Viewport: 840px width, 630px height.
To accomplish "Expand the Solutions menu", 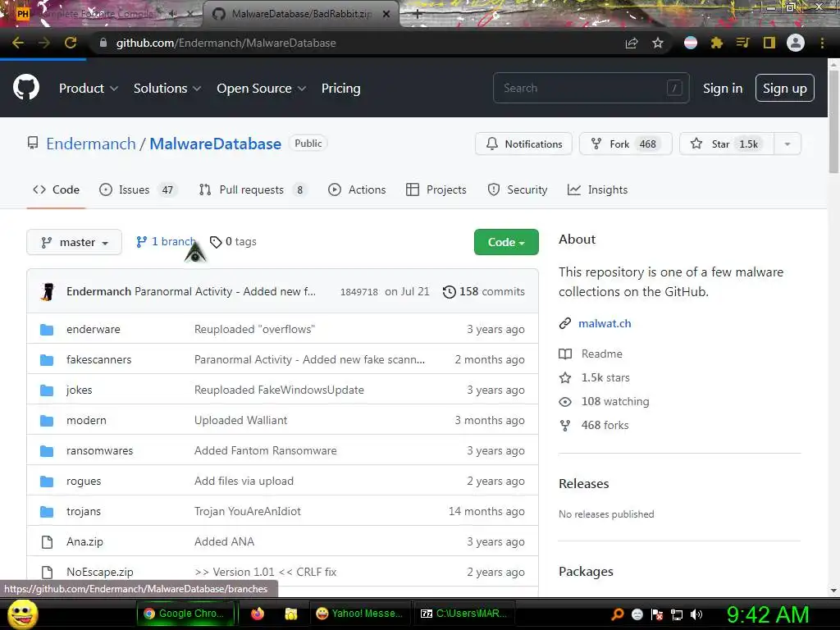I will point(167,89).
